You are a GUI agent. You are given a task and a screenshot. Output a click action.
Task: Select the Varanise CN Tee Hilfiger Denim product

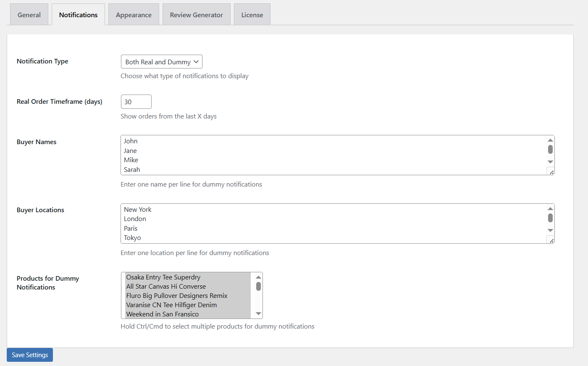point(171,305)
